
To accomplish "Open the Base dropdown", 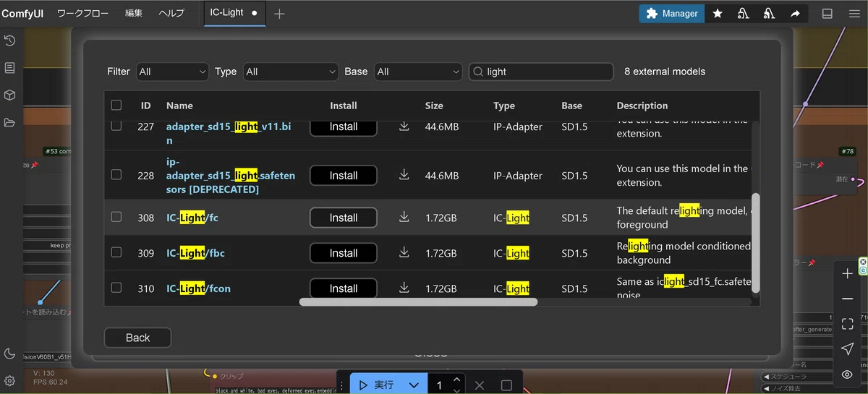I will 418,72.
